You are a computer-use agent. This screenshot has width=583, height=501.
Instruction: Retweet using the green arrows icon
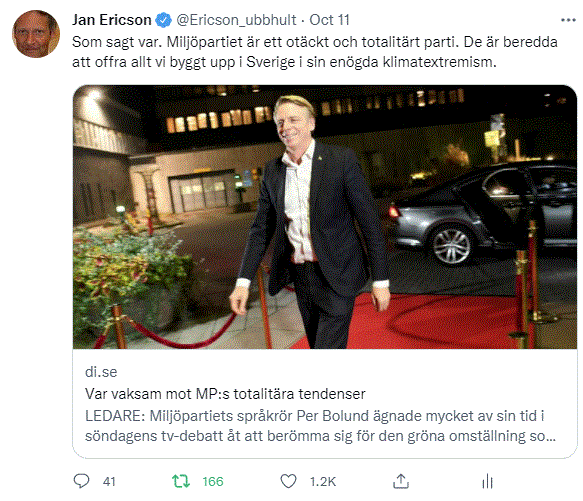click(x=181, y=481)
